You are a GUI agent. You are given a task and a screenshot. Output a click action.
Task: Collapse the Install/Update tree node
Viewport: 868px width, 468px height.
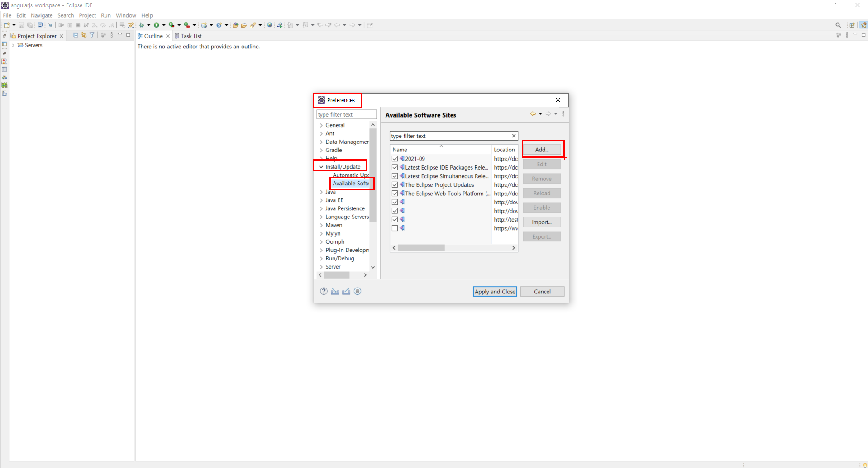coord(321,167)
